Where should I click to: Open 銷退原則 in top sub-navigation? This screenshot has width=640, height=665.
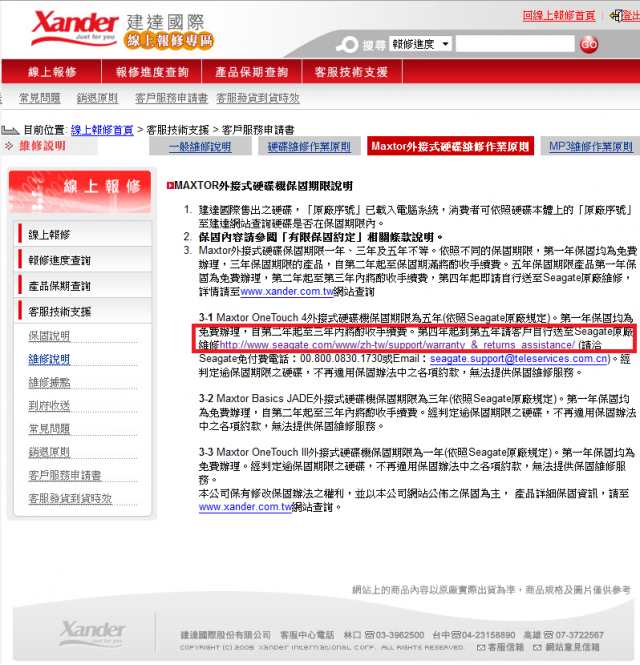97,98
